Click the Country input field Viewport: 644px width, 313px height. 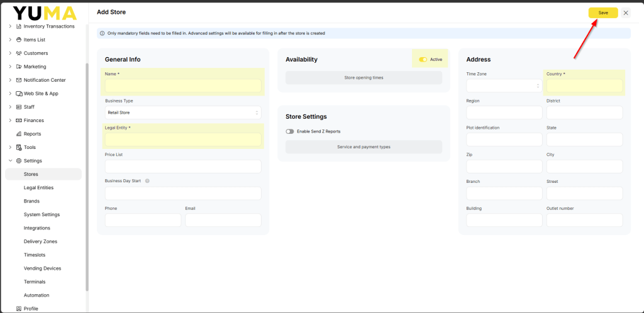click(584, 85)
